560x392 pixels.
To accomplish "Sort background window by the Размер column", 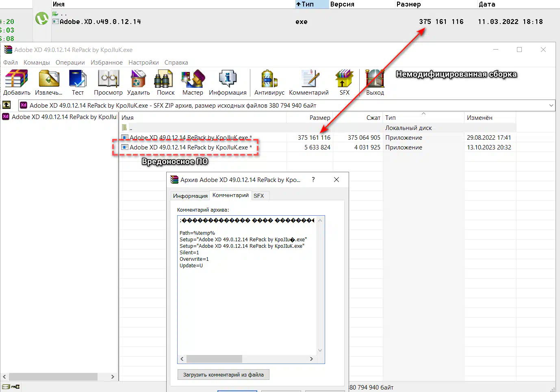I will 436,4.
